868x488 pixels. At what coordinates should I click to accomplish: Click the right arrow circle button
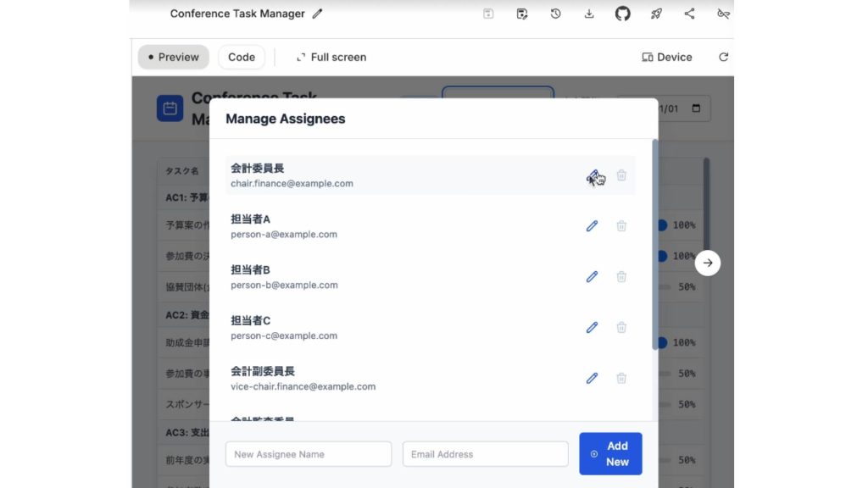[708, 263]
